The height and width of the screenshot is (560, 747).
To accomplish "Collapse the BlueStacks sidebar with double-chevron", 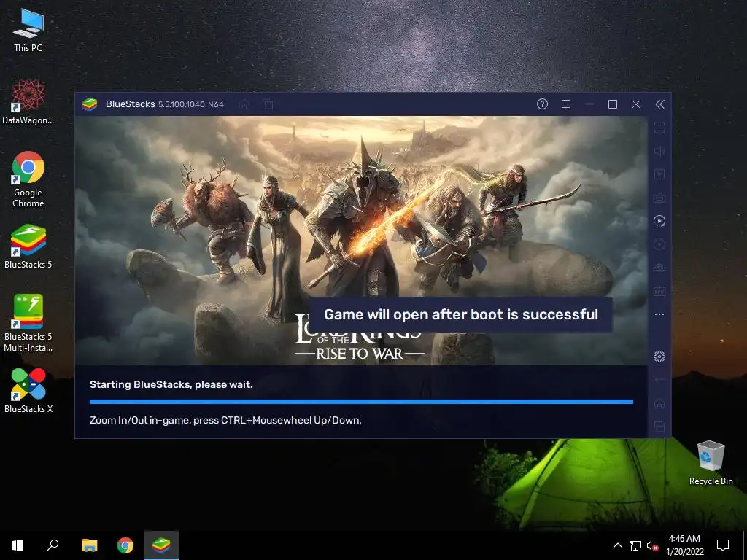I will pyautogui.click(x=659, y=104).
